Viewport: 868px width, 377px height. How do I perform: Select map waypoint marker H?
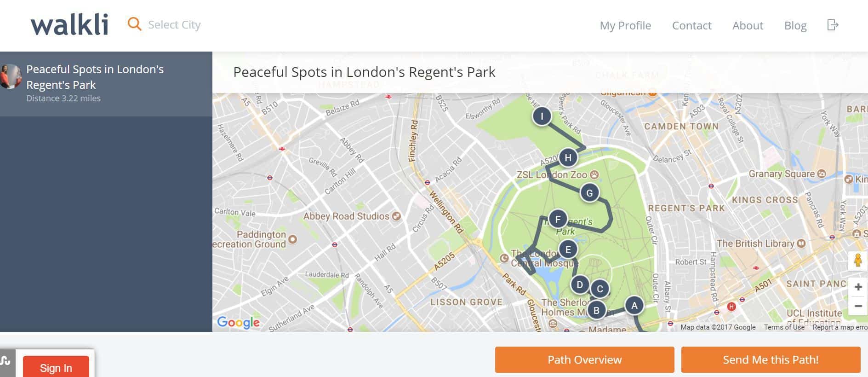pos(568,157)
